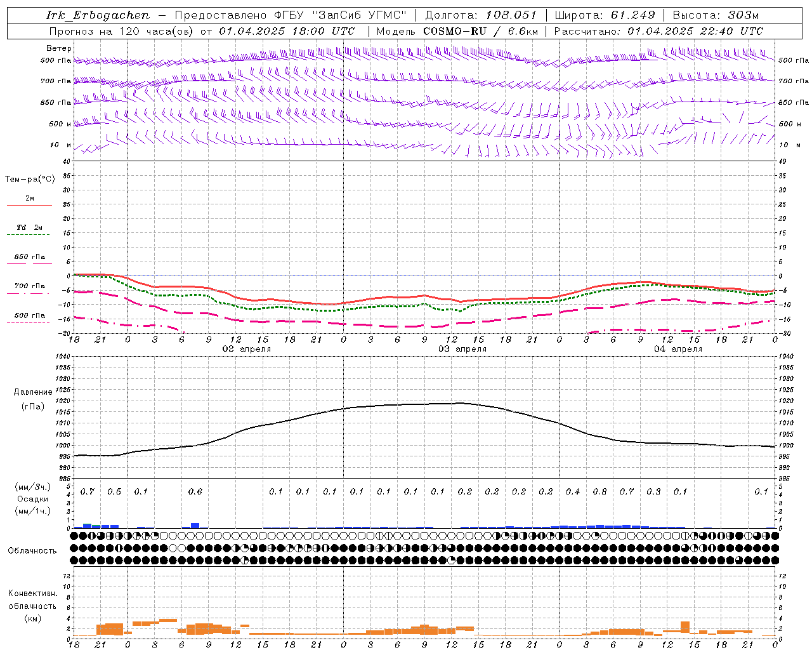This screenshot has width=812, height=650.
Task: Click the Широта: 61.249 header field
Action: pos(604,15)
